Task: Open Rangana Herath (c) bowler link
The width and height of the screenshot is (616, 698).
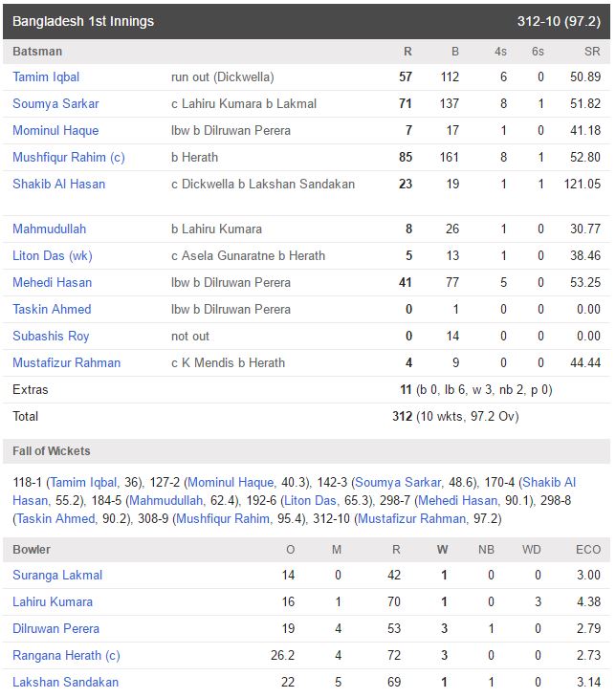Action: pyautogui.click(x=66, y=655)
